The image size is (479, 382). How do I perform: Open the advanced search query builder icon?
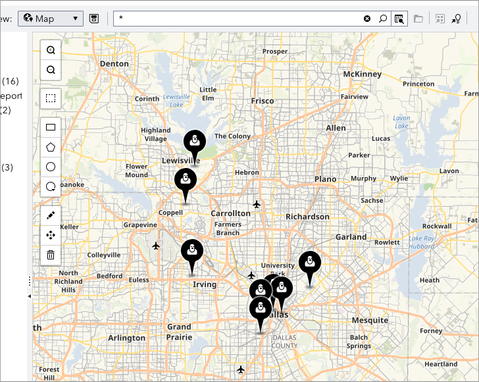click(x=399, y=19)
